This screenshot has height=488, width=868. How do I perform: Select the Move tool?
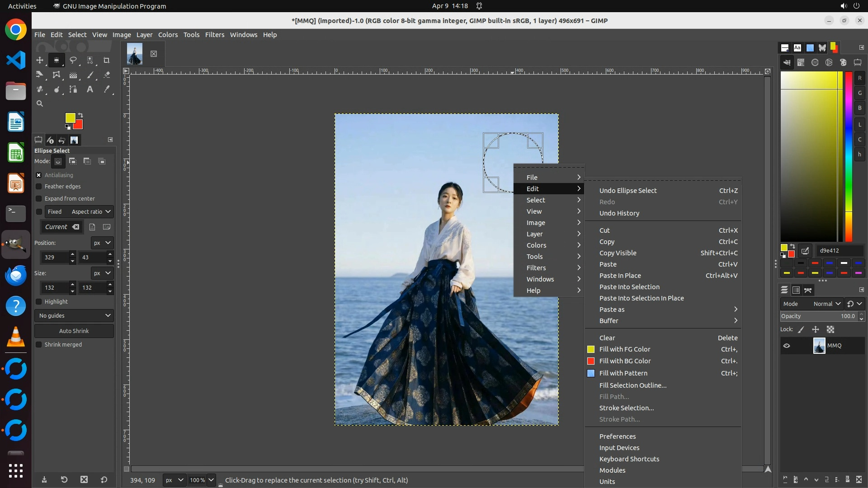pyautogui.click(x=40, y=60)
